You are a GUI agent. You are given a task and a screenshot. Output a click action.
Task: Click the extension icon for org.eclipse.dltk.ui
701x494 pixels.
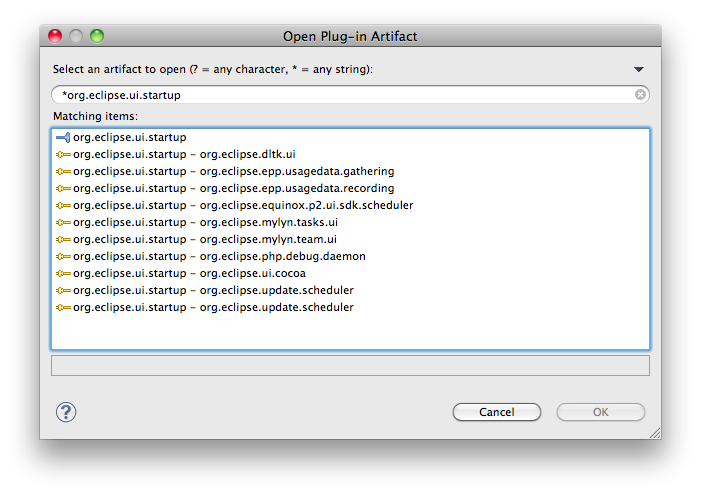click(63, 154)
